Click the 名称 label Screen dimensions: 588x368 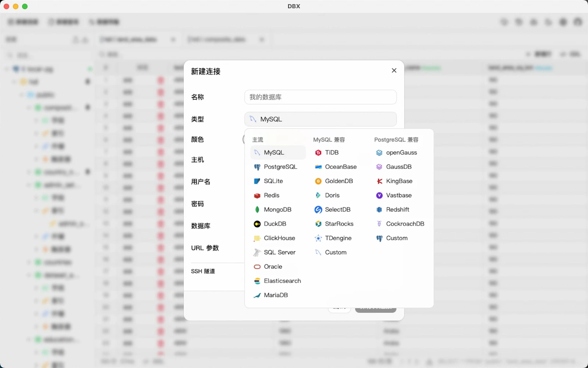pyautogui.click(x=197, y=97)
